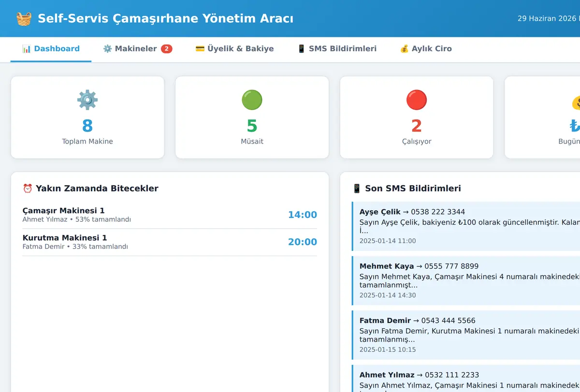Click the Yakın Zamanda Bitecekler heading
Image resolution: width=580 pixels, height=392 pixels.
tap(97, 189)
